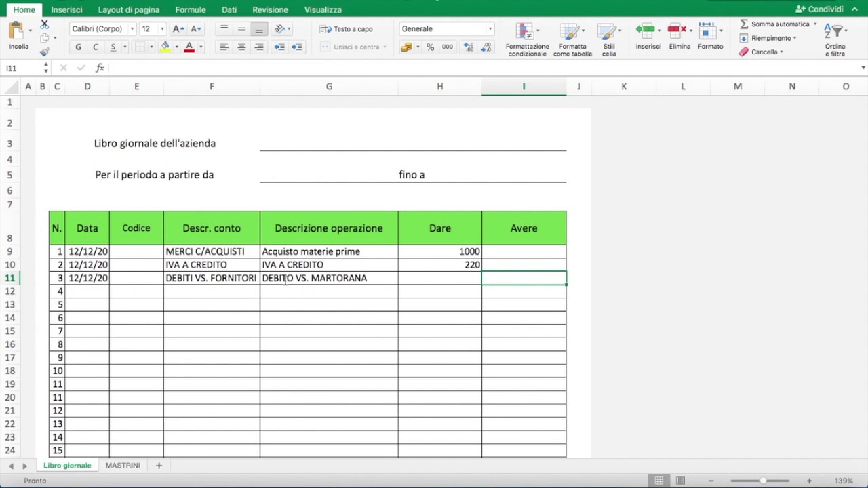Open the MASTRINI sheet tab
This screenshot has width=868, height=488.
123,466
